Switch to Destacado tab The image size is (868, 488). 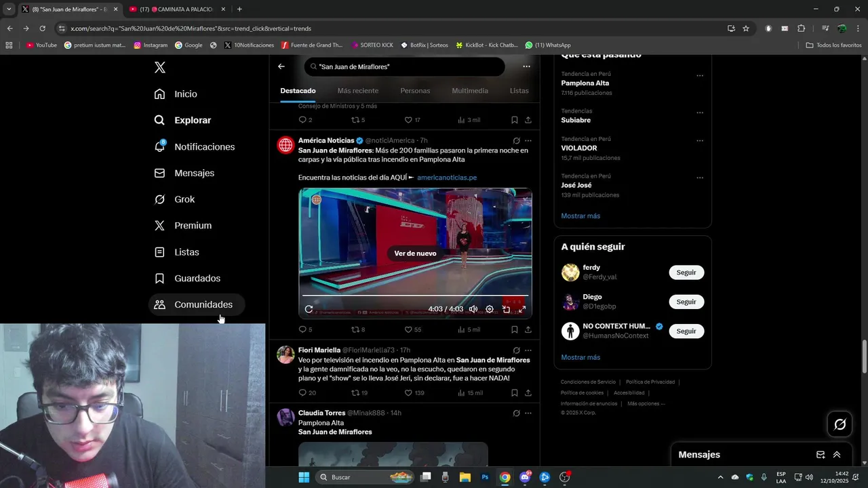point(298,91)
